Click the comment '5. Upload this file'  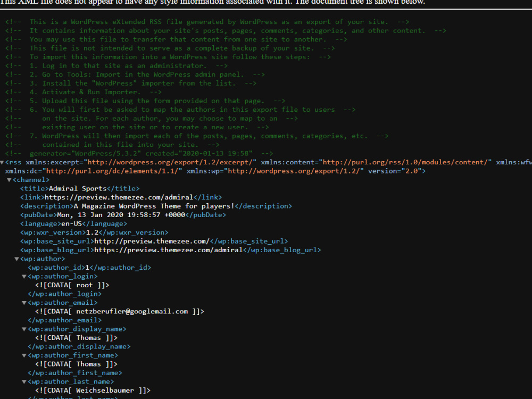coord(145,101)
